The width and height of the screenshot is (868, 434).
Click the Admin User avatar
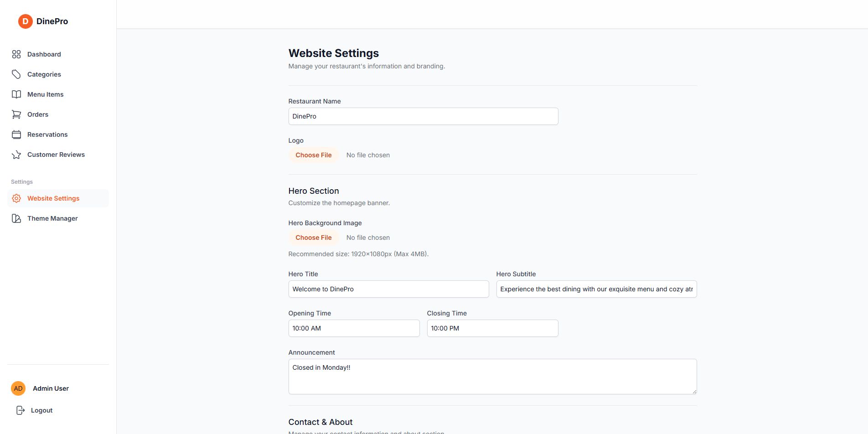pos(18,388)
